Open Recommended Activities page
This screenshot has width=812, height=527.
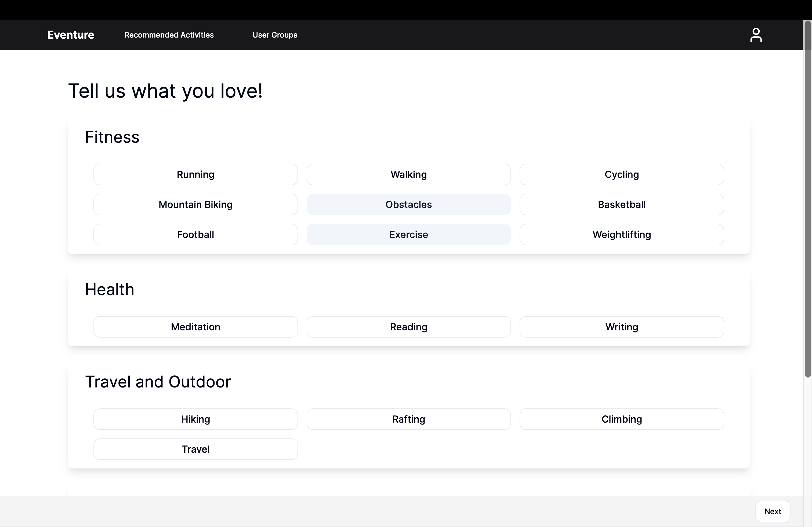coord(169,35)
